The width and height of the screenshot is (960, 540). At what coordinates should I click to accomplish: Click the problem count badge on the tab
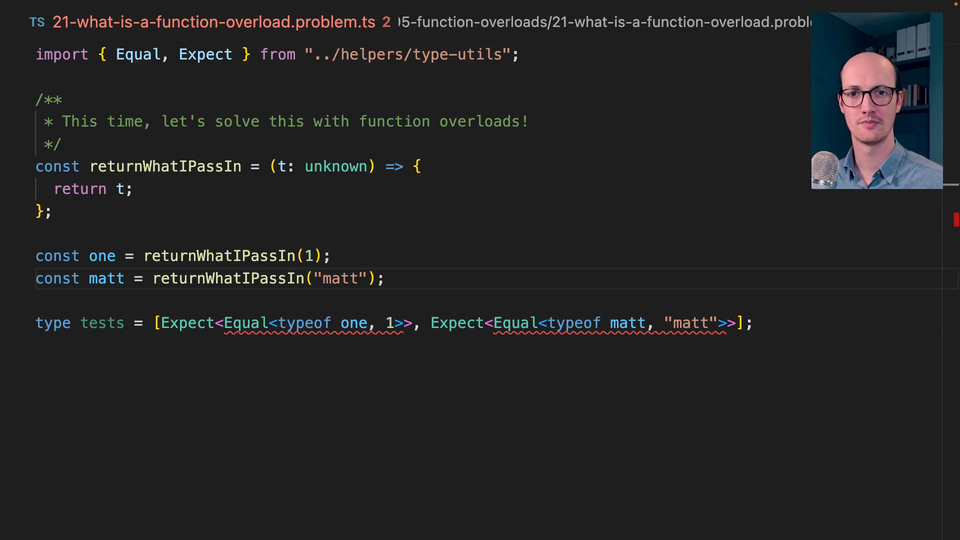click(x=386, y=21)
